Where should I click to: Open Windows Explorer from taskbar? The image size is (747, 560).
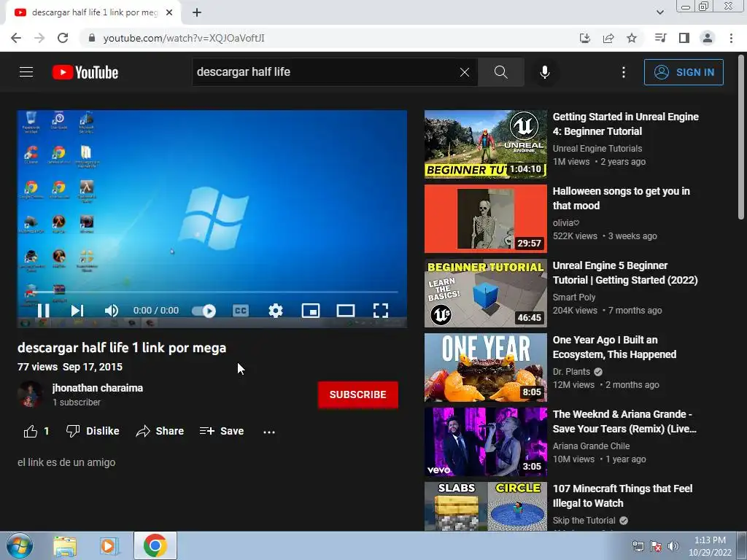(65, 546)
